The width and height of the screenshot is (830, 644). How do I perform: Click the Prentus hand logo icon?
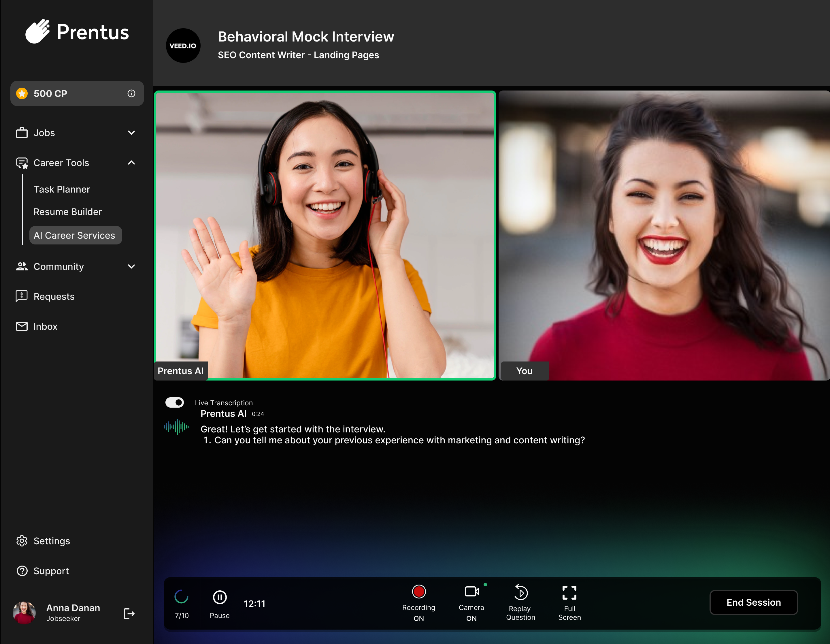37,31
